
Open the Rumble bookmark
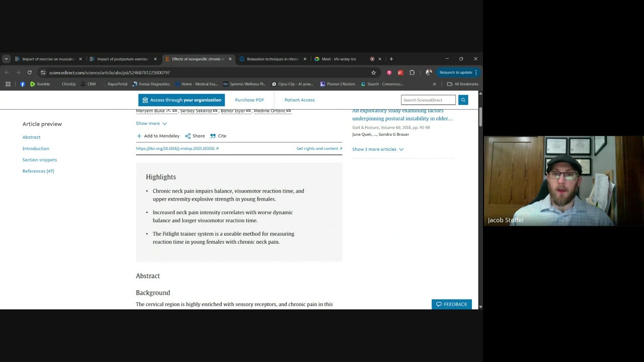(40, 84)
